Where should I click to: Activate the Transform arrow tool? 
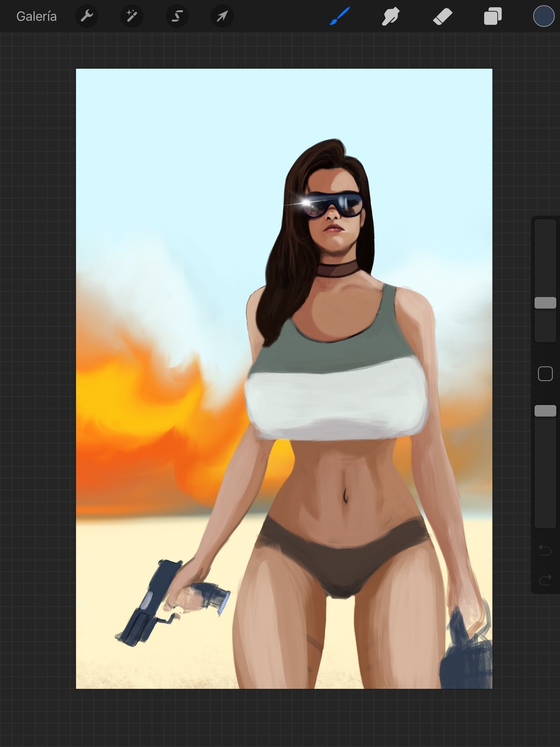(x=222, y=16)
